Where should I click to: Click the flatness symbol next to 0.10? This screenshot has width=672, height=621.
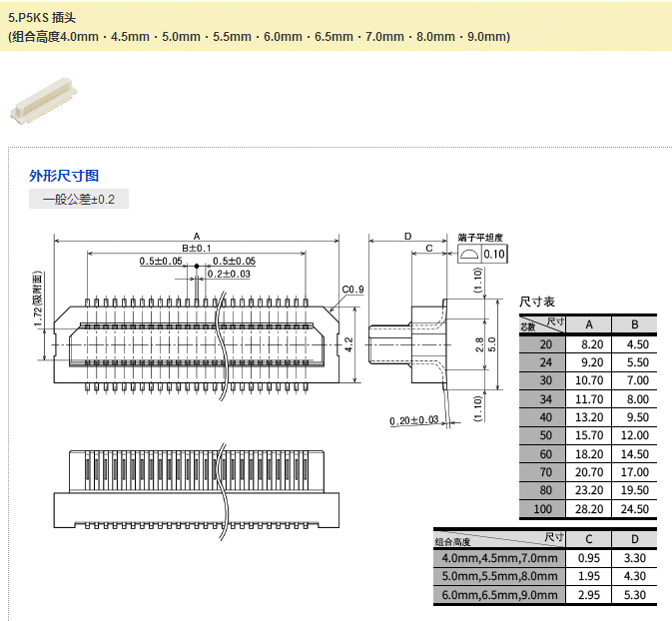click(470, 255)
